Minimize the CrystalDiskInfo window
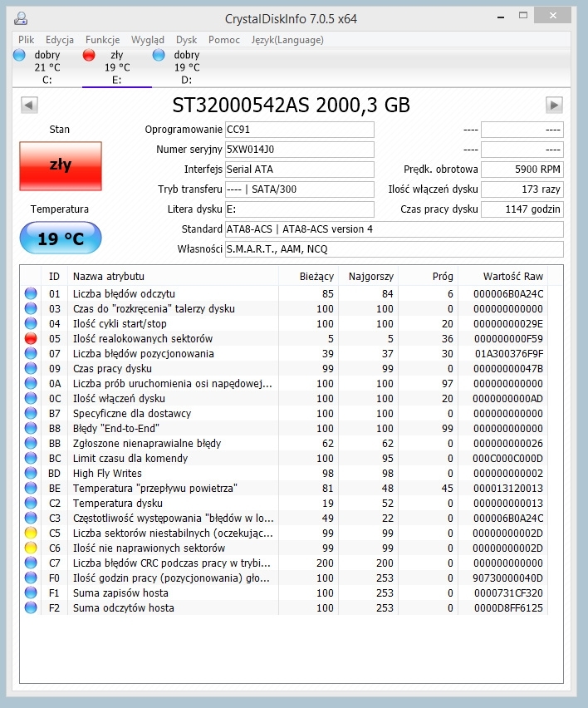Screen dimensions: 588x708 click(x=501, y=17)
